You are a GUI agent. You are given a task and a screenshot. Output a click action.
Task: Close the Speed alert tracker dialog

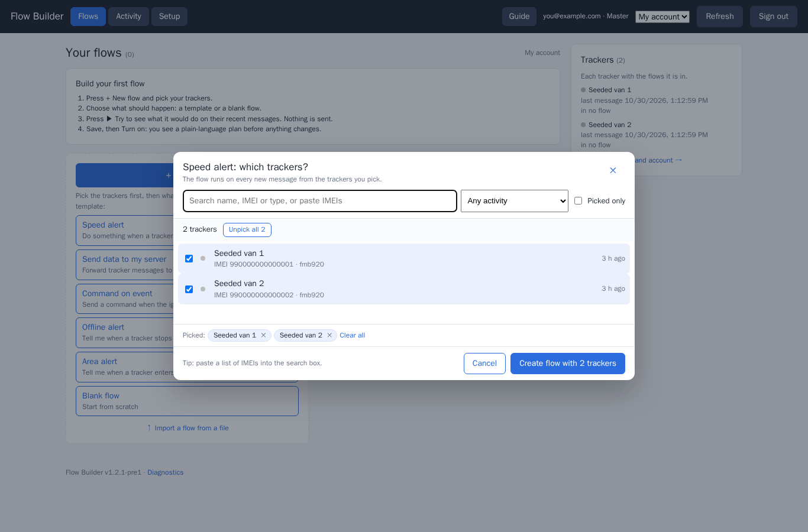pyautogui.click(x=613, y=170)
